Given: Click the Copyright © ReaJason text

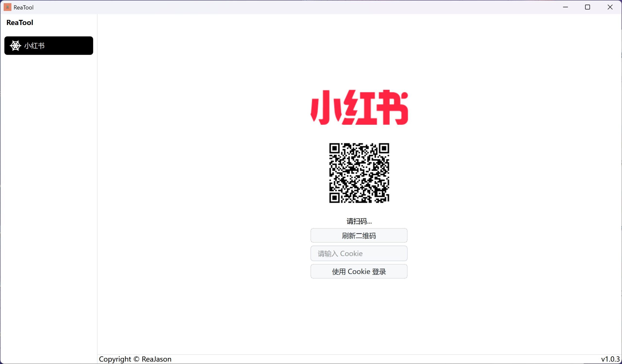Looking at the screenshot, I should point(135,359).
